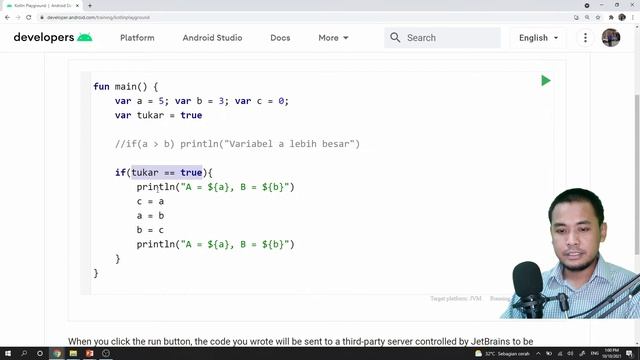Open the three-dot options menu
Screen dimensions: 640x360
click(585, 38)
